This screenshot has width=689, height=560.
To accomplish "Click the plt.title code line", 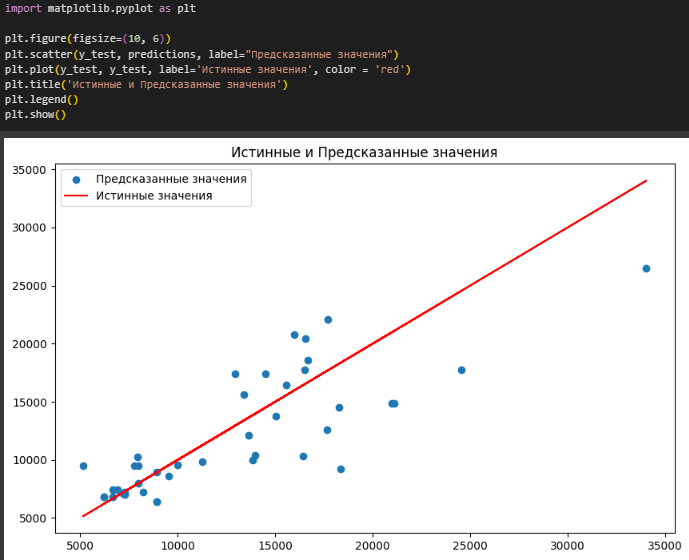I will (x=146, y=84).
